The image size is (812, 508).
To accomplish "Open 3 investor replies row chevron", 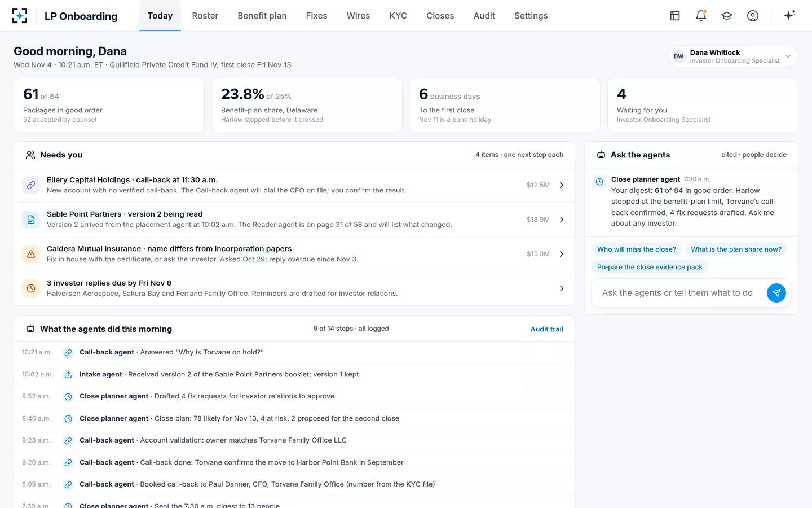I will pos(562,288).
